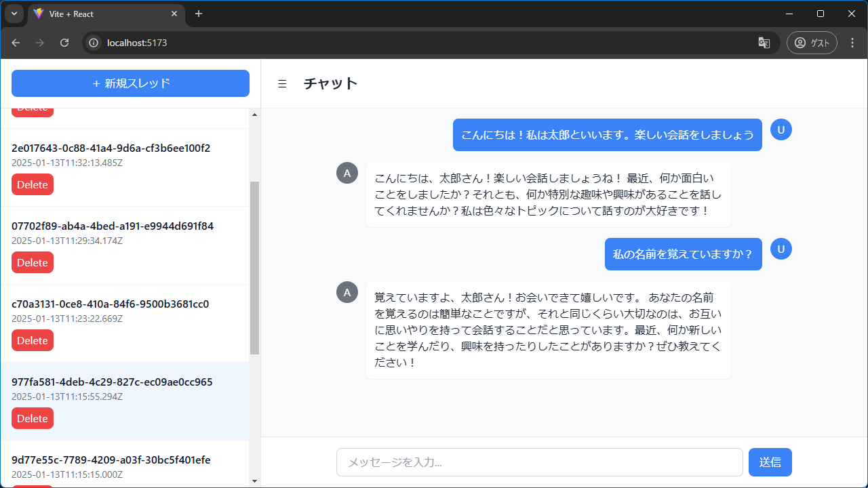The width and height of the screenshot is (868, 488).
Task: Click the sidebar scroll down arrow
Action: [x=255, y=481]
